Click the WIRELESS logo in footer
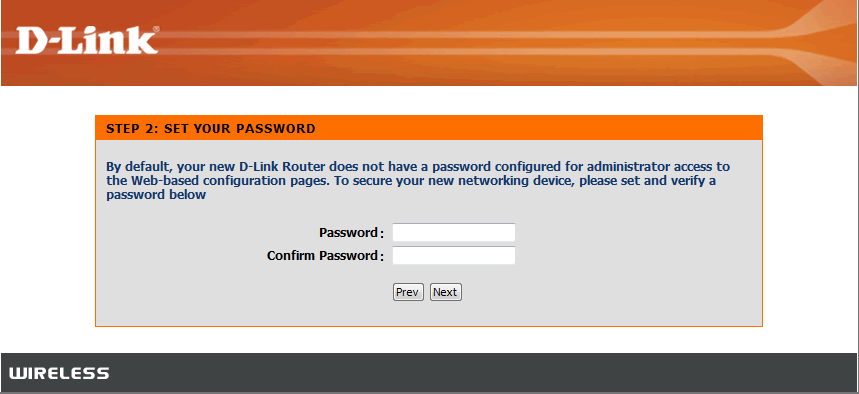The width and height of the screenshot is (859, 394). [x=59, y=374]
